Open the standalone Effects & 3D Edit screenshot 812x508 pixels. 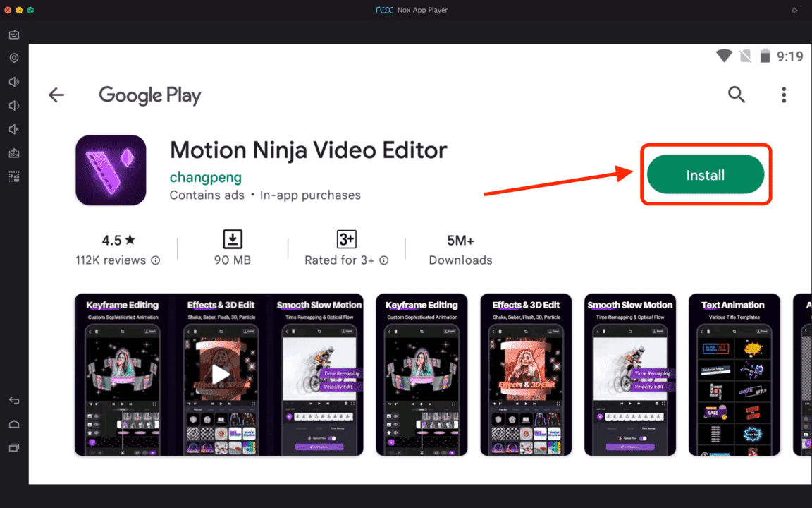[x=526, y=375]
